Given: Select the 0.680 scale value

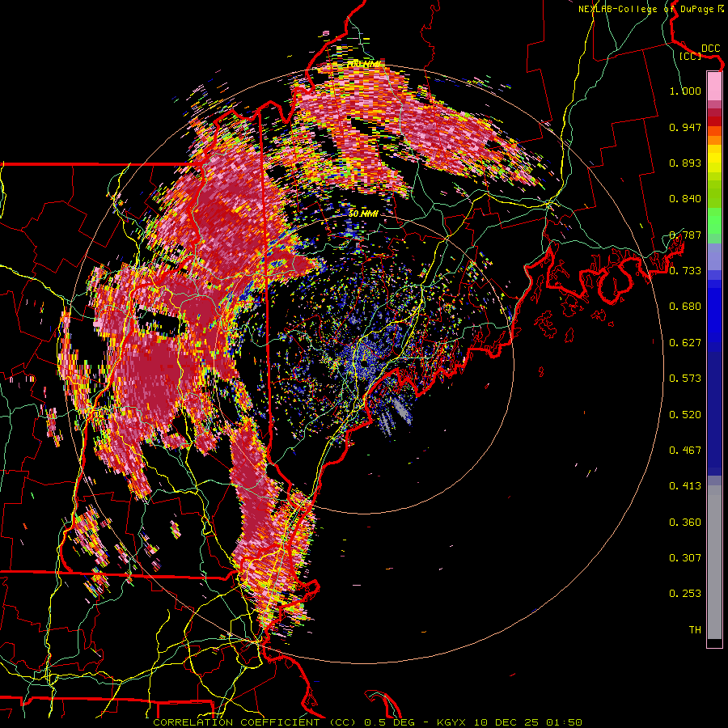Looking at the screenshot, I should [685, 307].
